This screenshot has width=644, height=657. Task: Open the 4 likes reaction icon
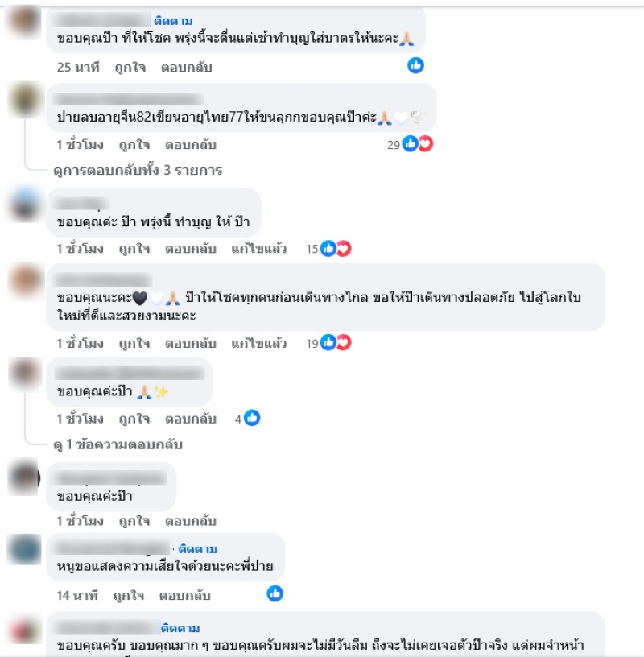[252, 418]
